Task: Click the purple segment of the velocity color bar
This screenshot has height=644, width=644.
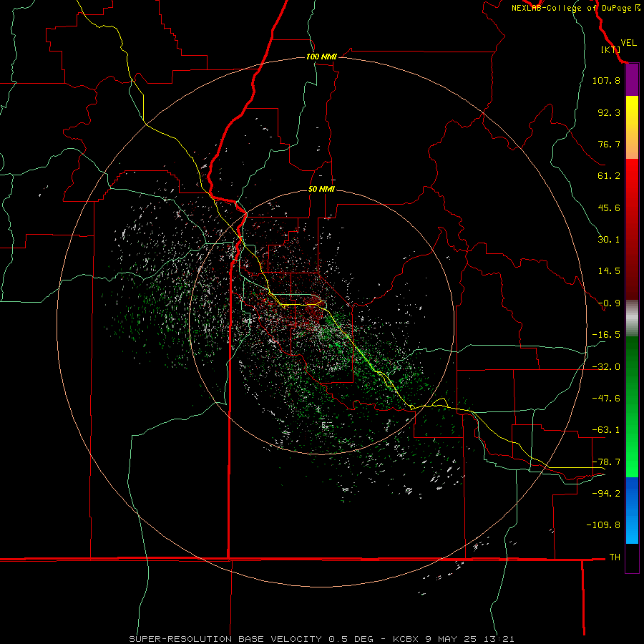Action: click(632, 80)
